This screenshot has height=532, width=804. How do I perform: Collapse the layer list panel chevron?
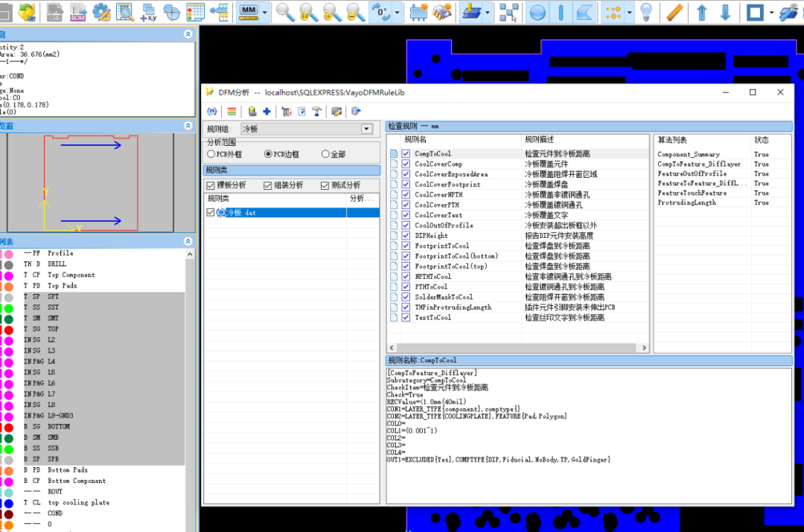click(188, 241)
